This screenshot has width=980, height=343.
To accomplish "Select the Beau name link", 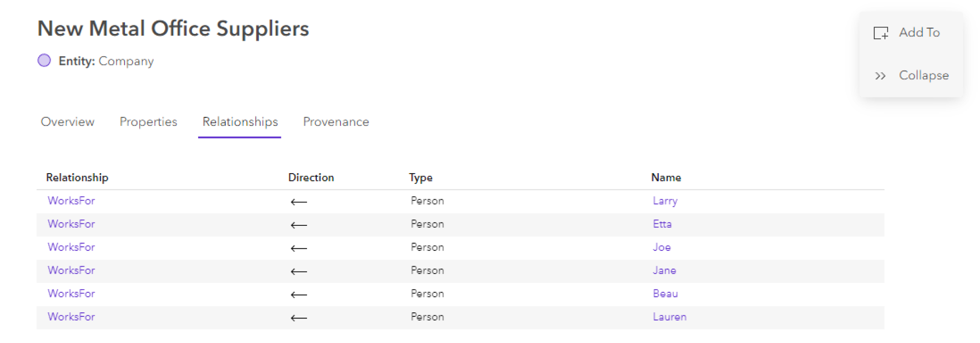I will pyautogui.click(x=665, y=294).
